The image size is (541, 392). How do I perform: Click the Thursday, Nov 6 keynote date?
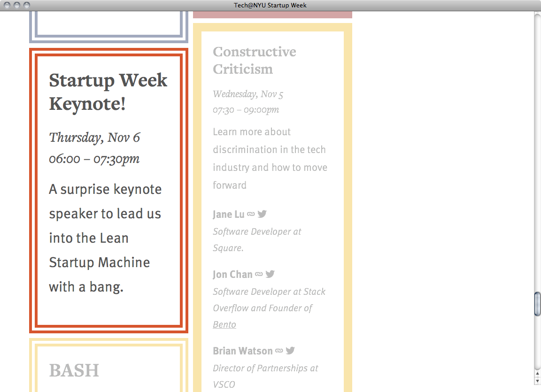(94, 138)
